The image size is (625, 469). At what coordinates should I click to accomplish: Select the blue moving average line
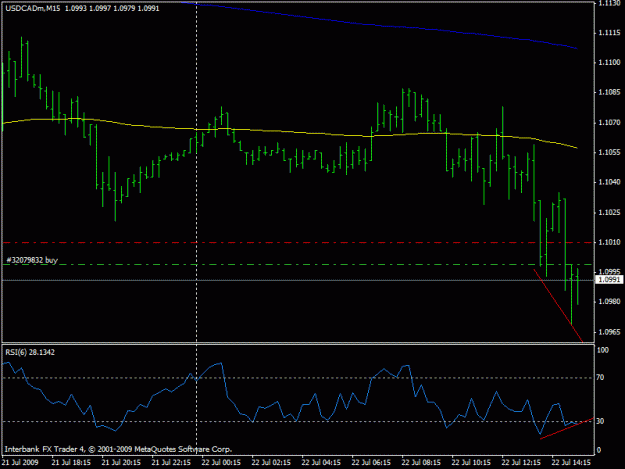(379, 26)
